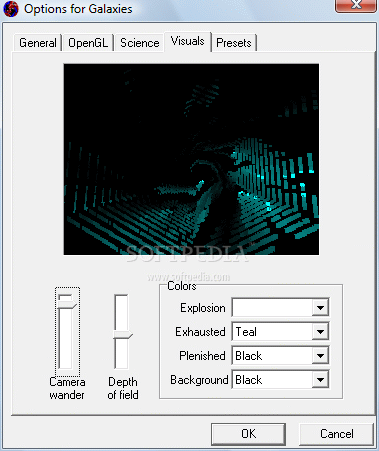This screenshot has width=379, height=451.
Task: Open the Background color dropdown arrow
Action: pos(320,380)
